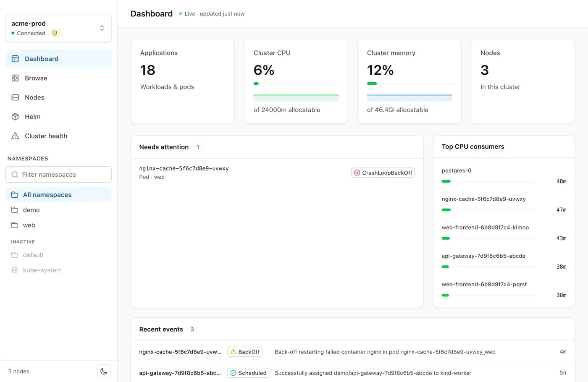
Task: Click the CrashLoopBackOff error icon
Action: (x=357, y=173)
